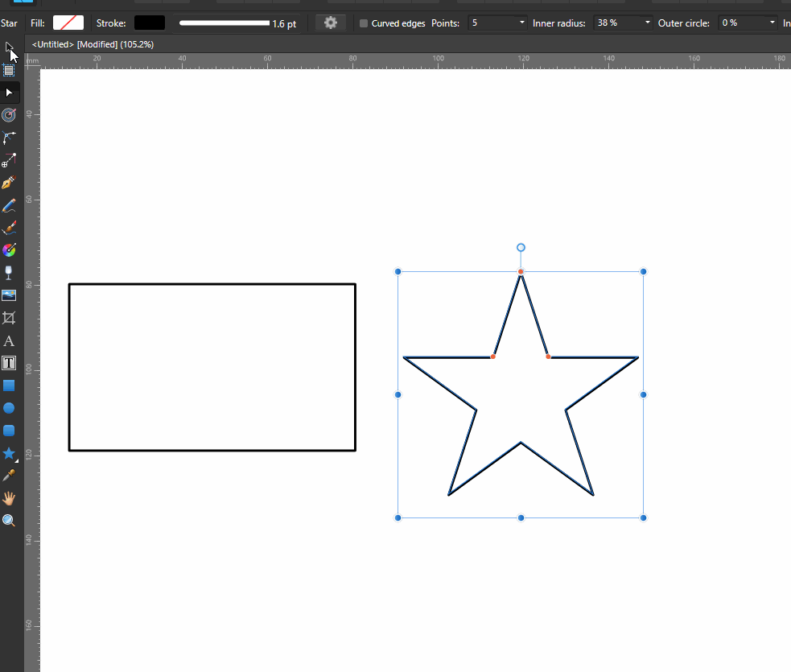This screenshot has width=791, height=672.
Task: Click the bottom-left selection handle
Action: coord(398,517)
